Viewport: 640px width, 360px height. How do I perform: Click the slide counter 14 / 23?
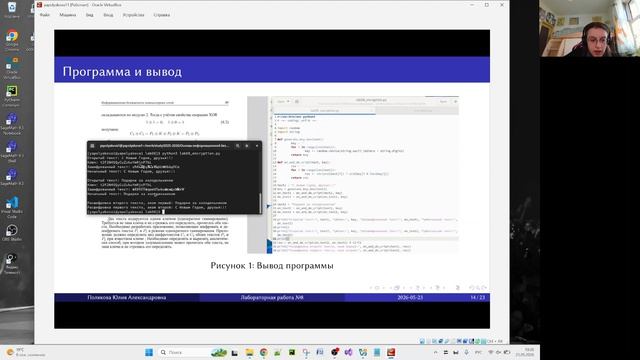point(478,298)
